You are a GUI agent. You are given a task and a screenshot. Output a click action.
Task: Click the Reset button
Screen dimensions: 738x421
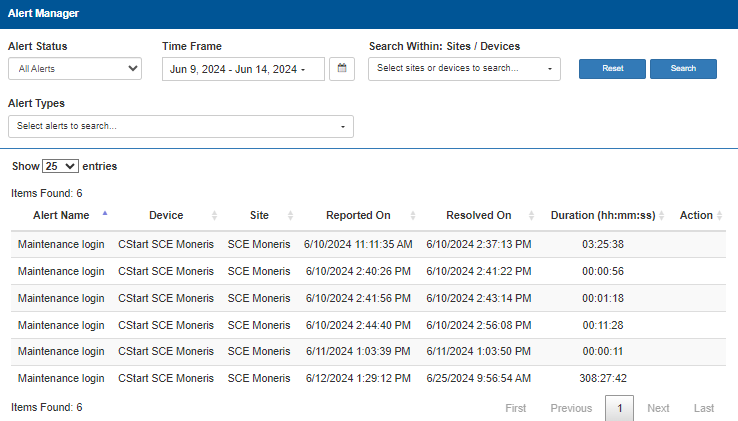[x=612, y=69]
